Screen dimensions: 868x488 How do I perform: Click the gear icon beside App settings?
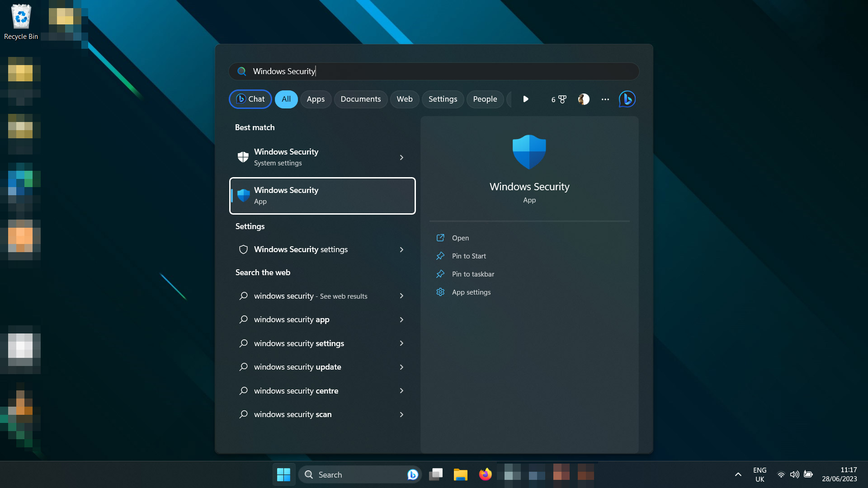440,292
